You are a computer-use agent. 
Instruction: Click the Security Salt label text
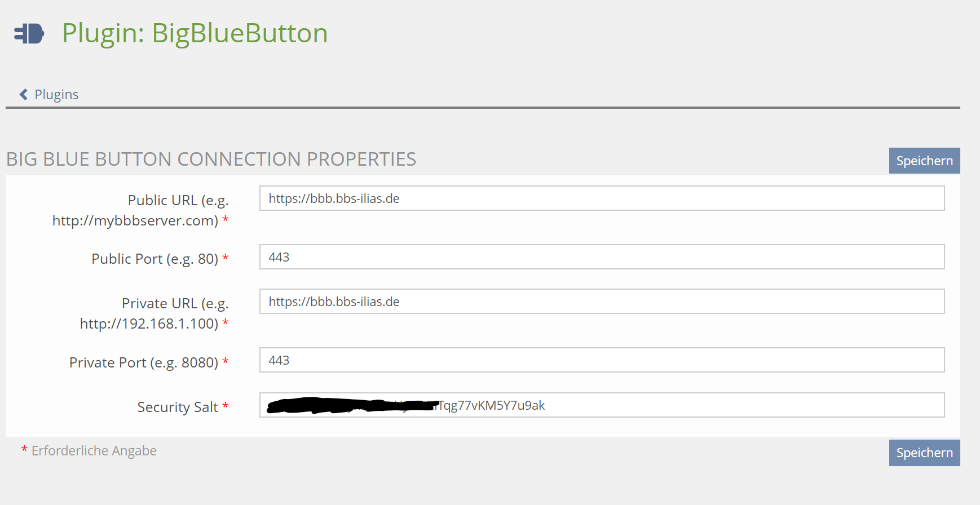(x=177, y=407)
